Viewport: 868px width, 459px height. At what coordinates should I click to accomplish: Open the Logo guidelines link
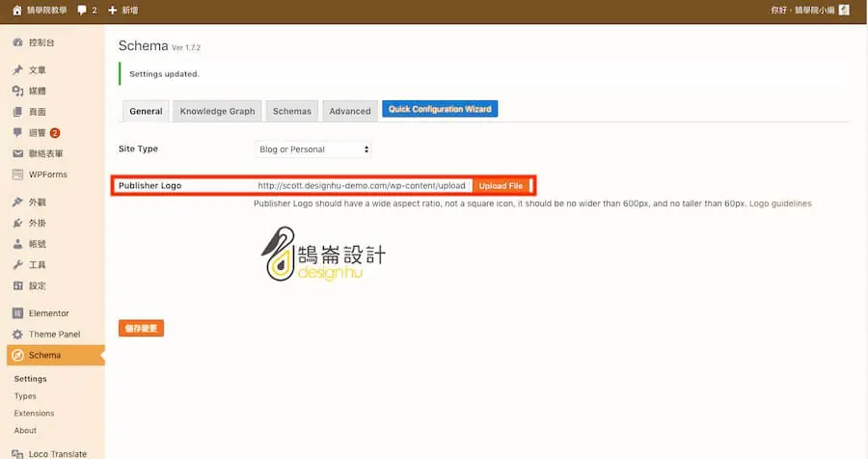[x=780, y=203]
